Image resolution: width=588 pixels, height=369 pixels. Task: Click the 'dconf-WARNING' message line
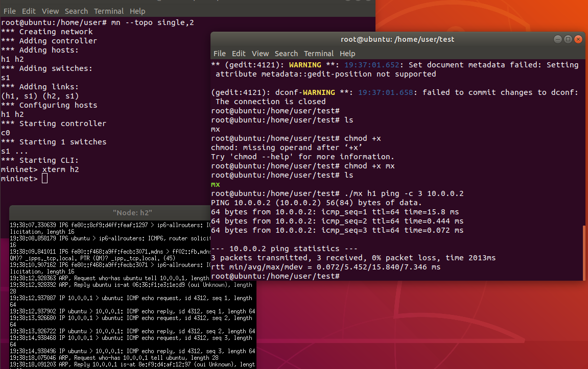(395, 92)
